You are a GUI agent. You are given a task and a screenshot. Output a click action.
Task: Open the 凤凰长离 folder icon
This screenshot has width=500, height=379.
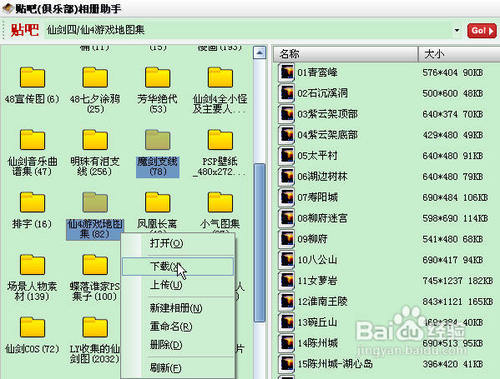pyautogui.click(x=158, y=202)
